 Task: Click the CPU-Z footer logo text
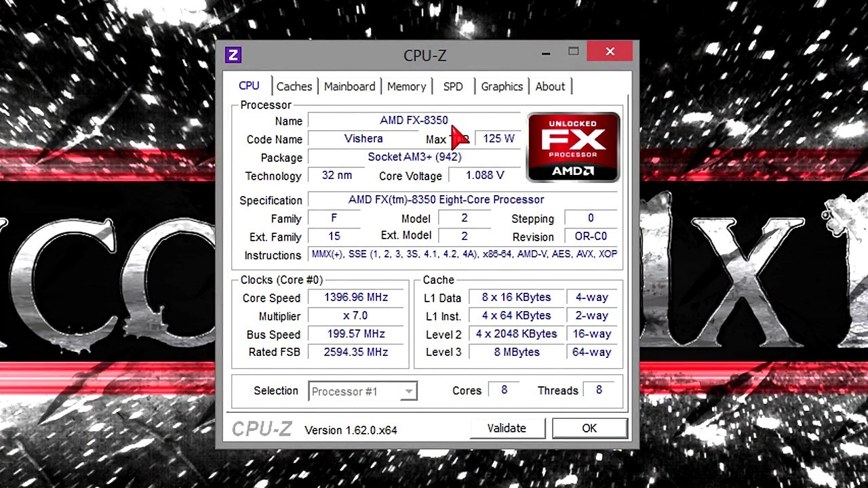click(x=262, y=429)
